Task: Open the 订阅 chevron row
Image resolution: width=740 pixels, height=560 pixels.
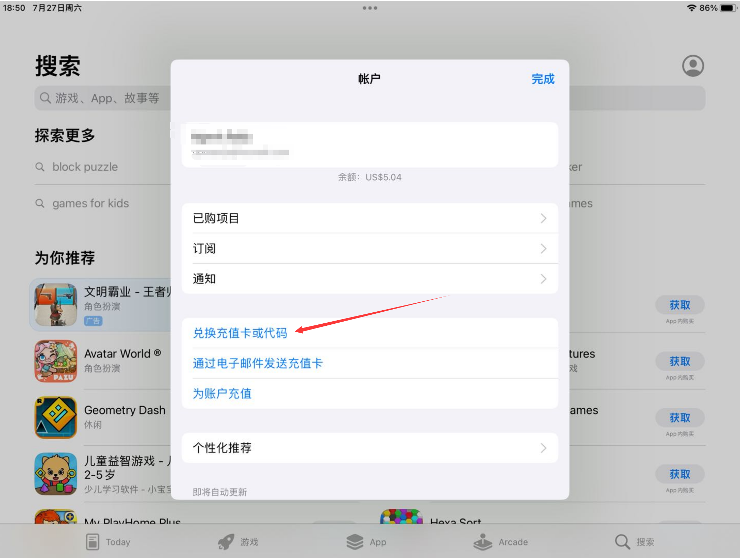Action: point(370,248)
